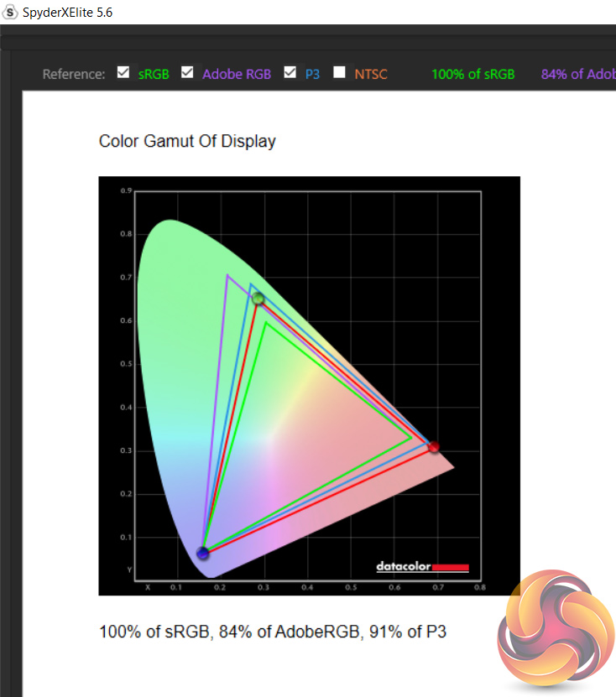The width and height of the screenshot is (616, 697).
Task: Click the green display primary marker
Action: 258,299
